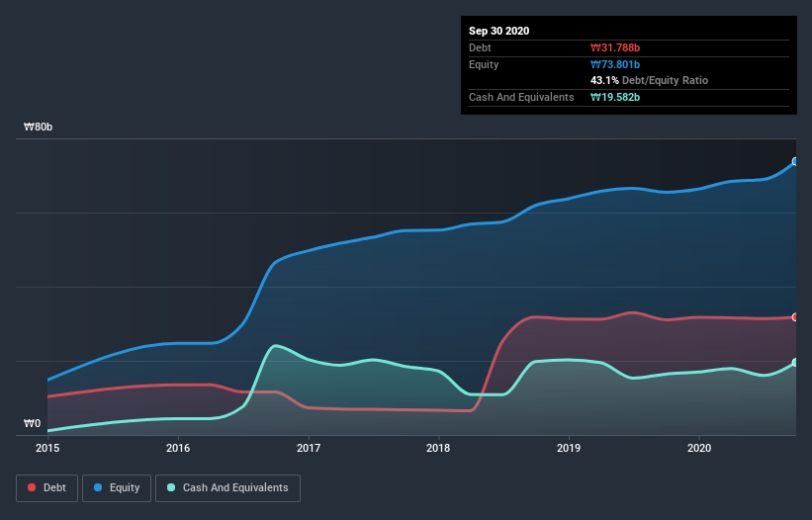The image size is (812, 520).
Task: Click Cash And Equivalents label in tooltip
Action: [521, 97]
